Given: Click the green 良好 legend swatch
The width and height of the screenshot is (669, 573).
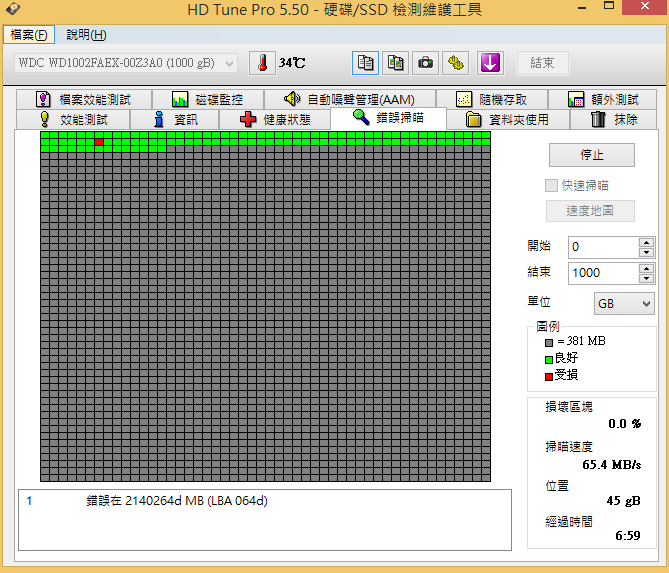Looking at the screenshot, I should pyautogui.click(x=549, y=360).
